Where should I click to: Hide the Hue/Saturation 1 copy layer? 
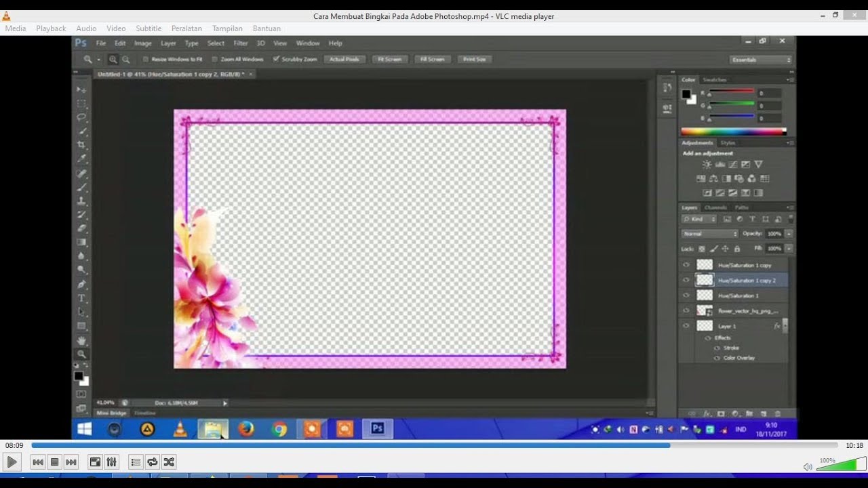(x=686, y=265)
